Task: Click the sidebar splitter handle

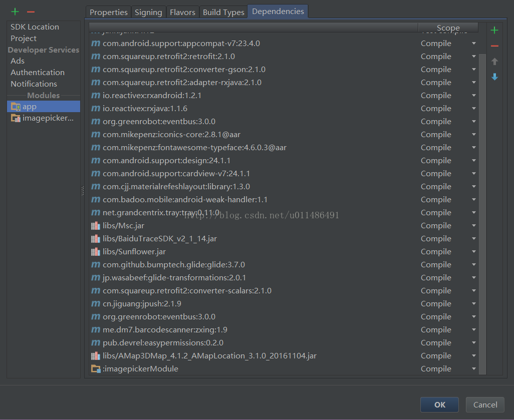Action: [x=83, y=191]
